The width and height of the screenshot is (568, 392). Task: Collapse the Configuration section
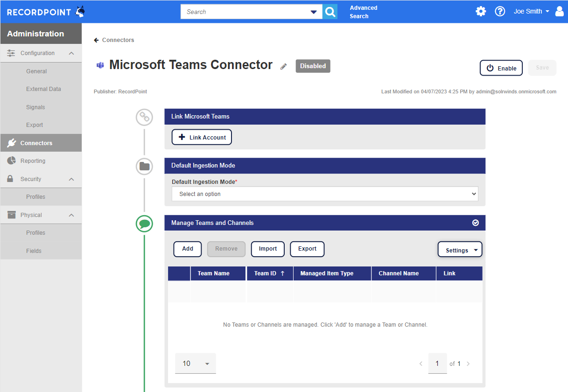click(71, 53)
